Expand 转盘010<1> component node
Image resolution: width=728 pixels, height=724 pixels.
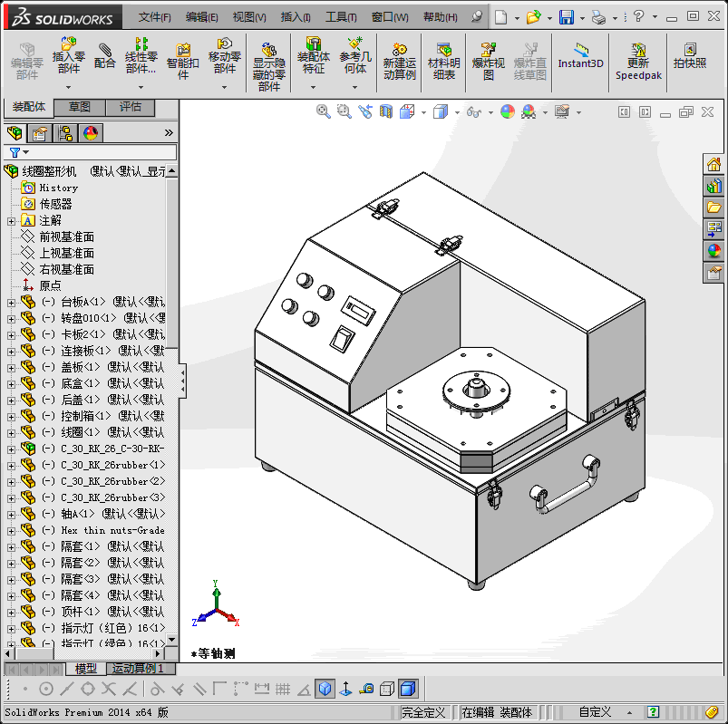[x=11, y=319]
